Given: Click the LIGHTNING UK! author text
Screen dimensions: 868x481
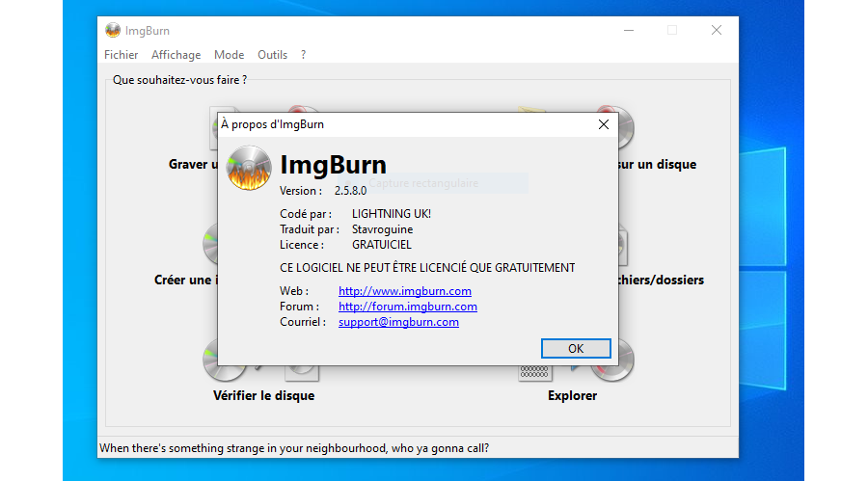Looking at the screenshot, I should 392,214.
